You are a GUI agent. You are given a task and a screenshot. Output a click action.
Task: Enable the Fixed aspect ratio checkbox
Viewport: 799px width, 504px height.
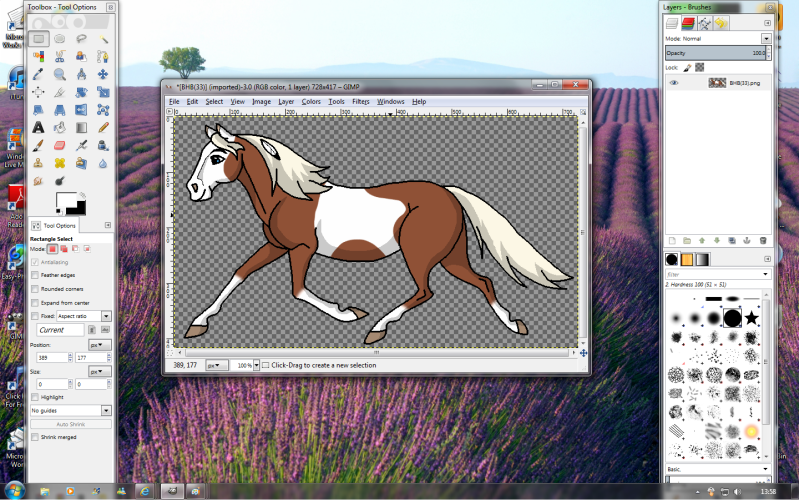(x=35, y=316)
